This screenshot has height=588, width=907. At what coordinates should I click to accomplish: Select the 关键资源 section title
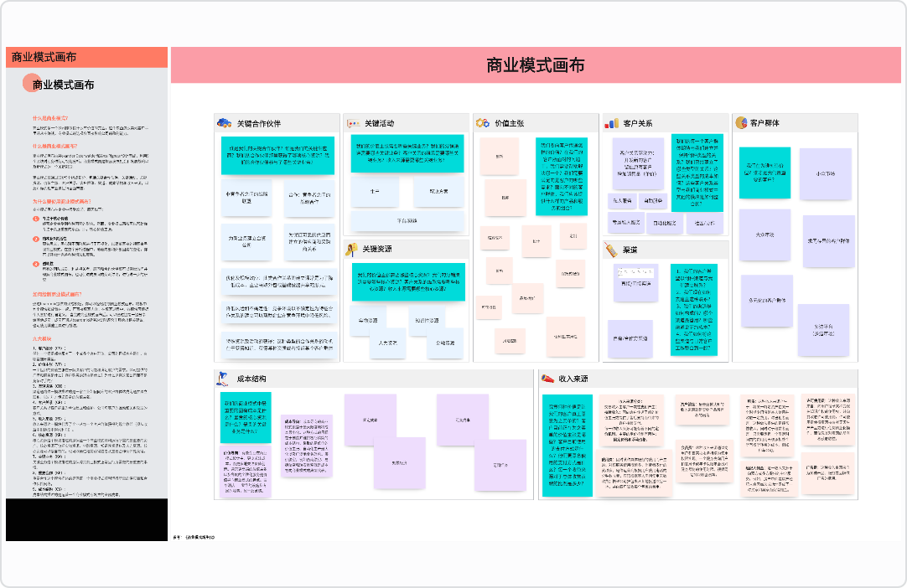click(x=377, y=249)
